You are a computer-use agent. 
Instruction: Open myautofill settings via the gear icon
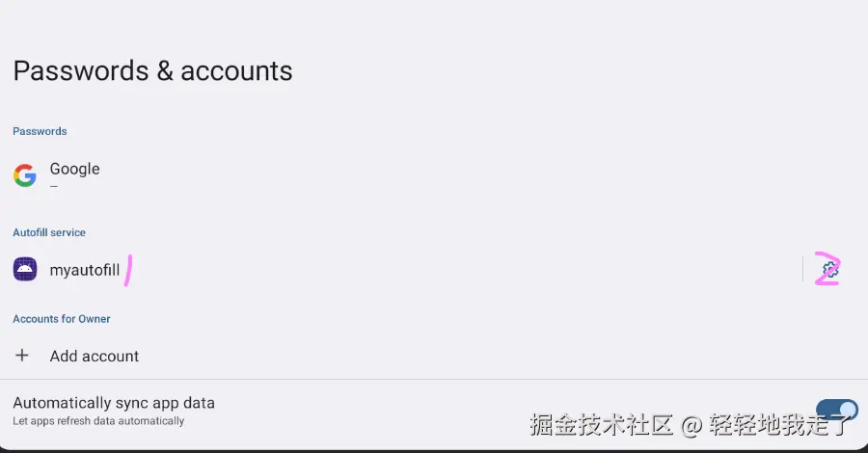[829, 270]
